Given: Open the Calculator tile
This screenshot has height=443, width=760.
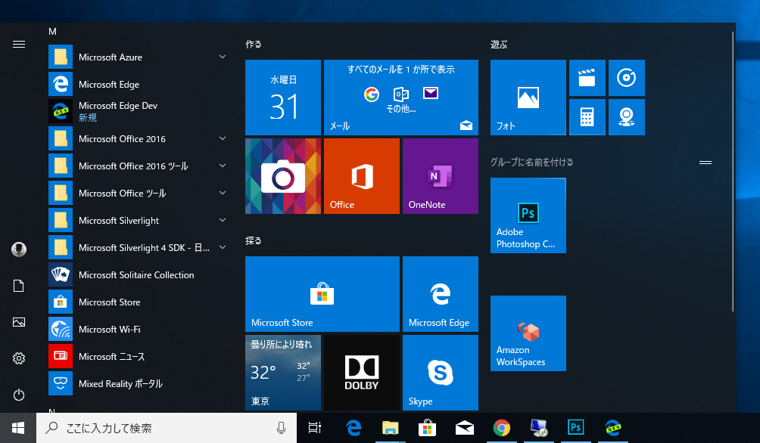Looking at the screenshot, I should (x=587, y=117).
